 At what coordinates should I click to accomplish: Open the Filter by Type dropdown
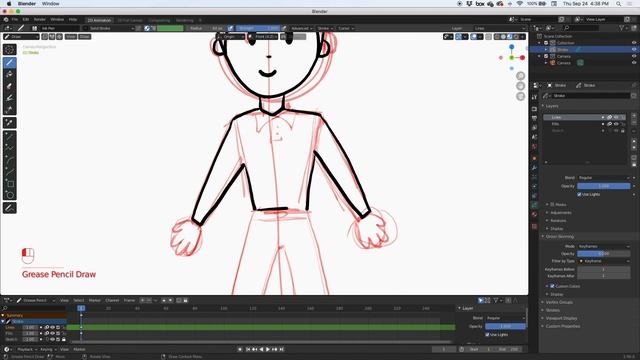[x=604, y=261]
